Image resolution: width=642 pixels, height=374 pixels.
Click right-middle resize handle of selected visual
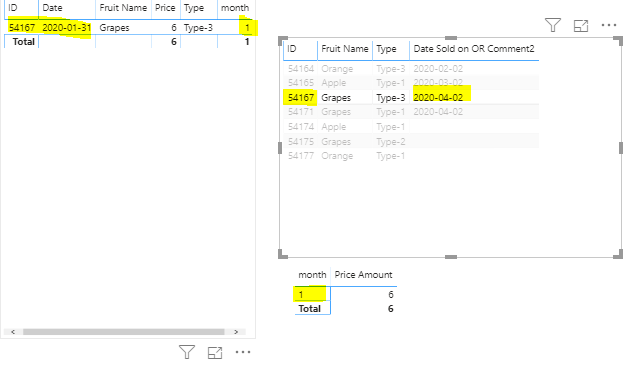point(621,148)
